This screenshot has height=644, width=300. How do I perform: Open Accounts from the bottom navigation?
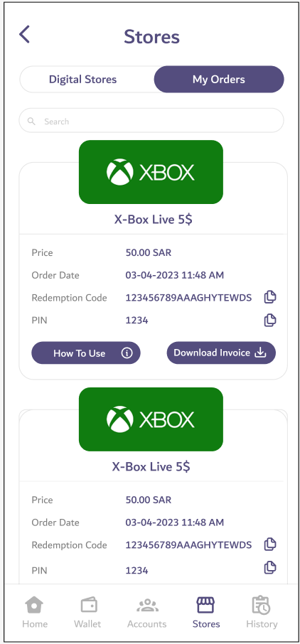point(146,613)
